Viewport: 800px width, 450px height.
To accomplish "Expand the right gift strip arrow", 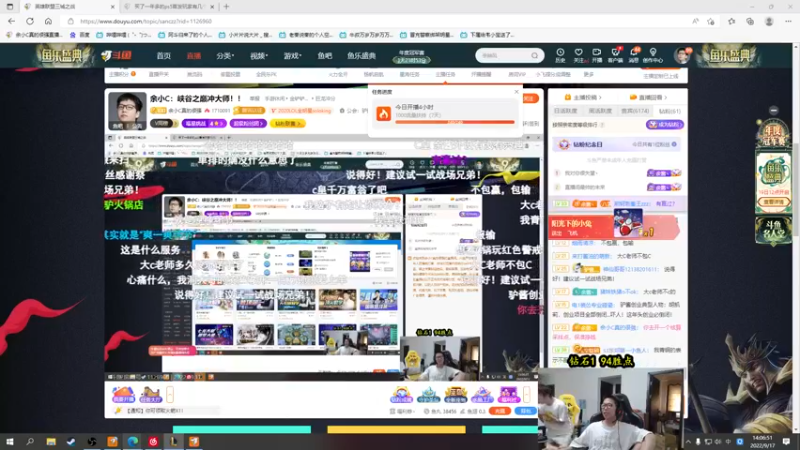I will point(527,394).
